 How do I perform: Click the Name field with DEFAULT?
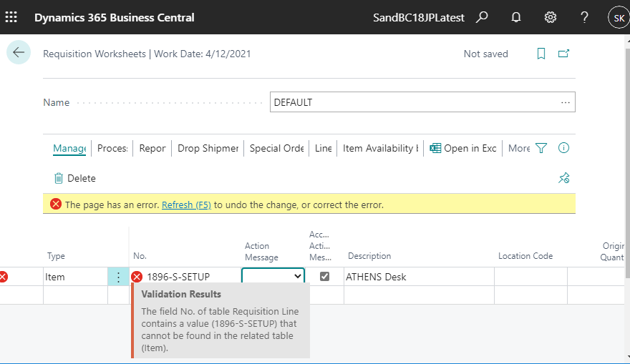click(422, 102)
